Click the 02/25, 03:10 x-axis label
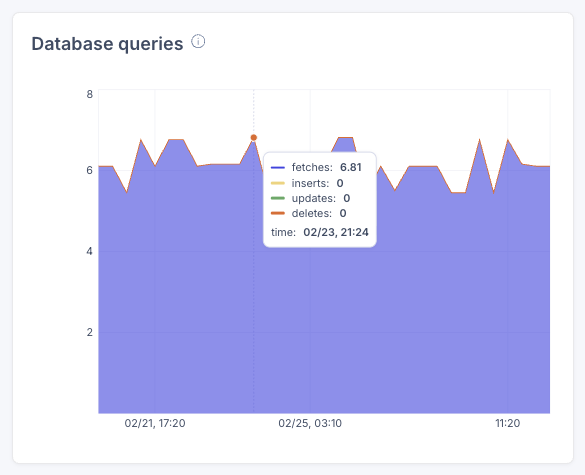This screenshot has height=475, width=585. [x=310, y=423]
